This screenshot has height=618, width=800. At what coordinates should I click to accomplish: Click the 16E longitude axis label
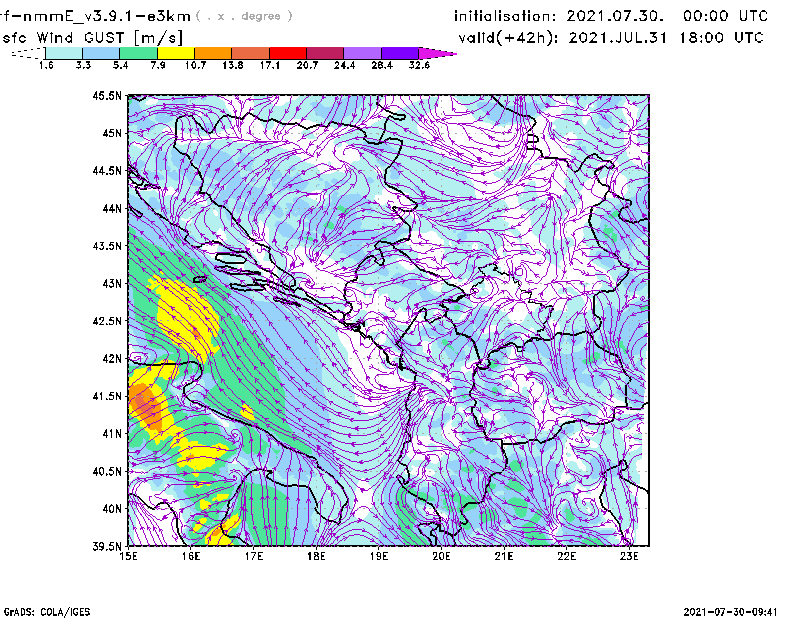click(191, 556)
